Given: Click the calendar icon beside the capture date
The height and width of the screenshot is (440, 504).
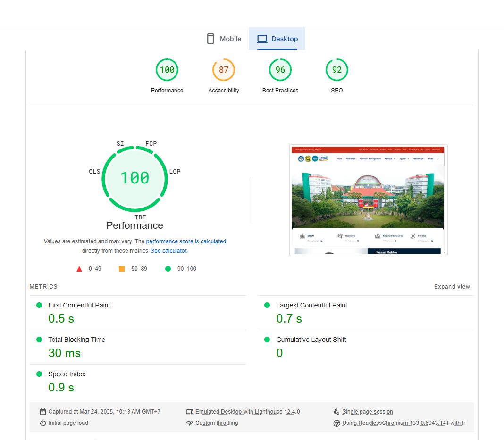Looking at the screenshot, I should pyautogui.click(x=43, y=412).
